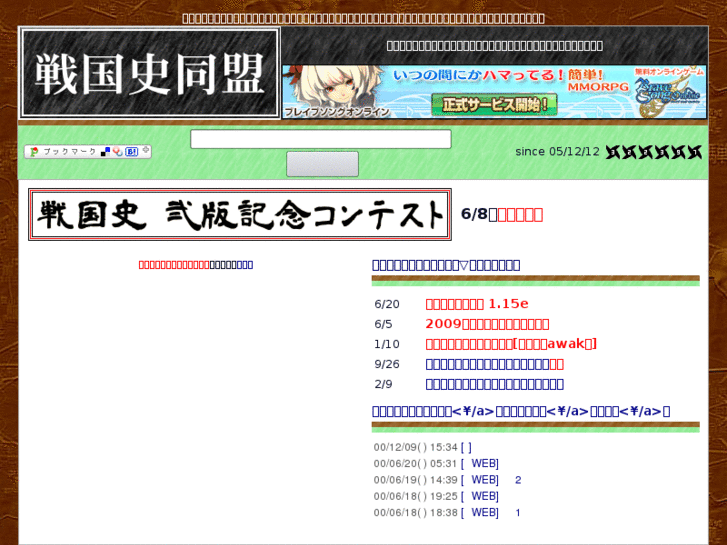Click the red link after 6/8
The width and height of the screenshot is (727, 545).
(520, 214)
